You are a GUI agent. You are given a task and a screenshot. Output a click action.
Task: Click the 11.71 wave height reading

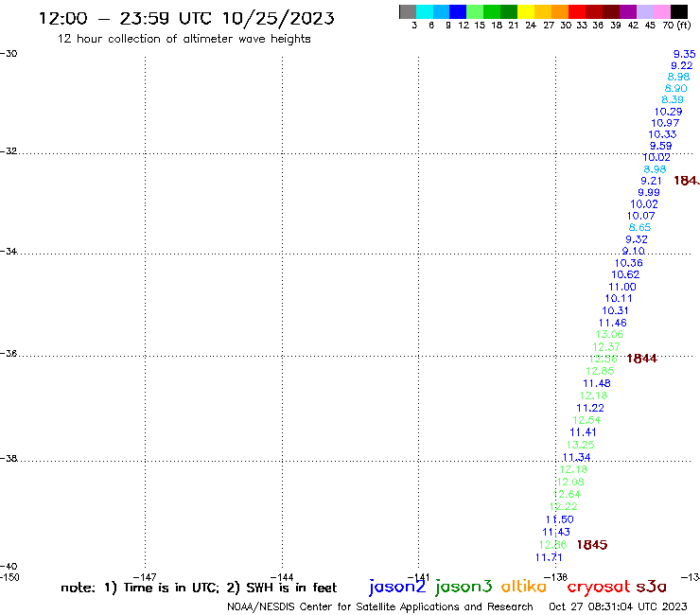(x=549, y=557)
